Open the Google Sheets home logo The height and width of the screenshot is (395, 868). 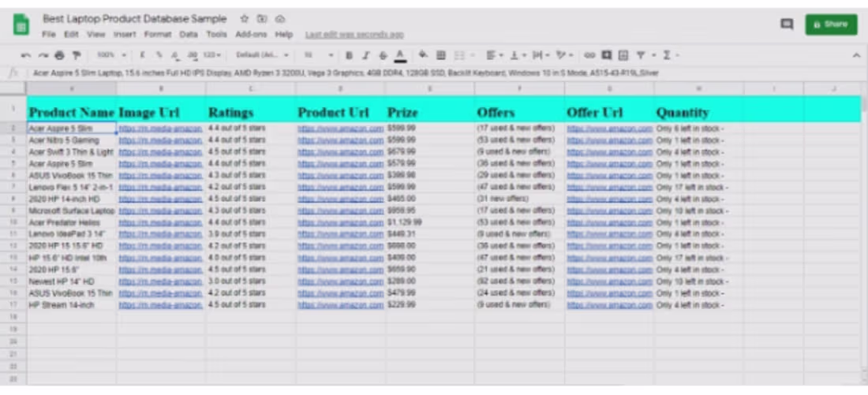[21, 25]
